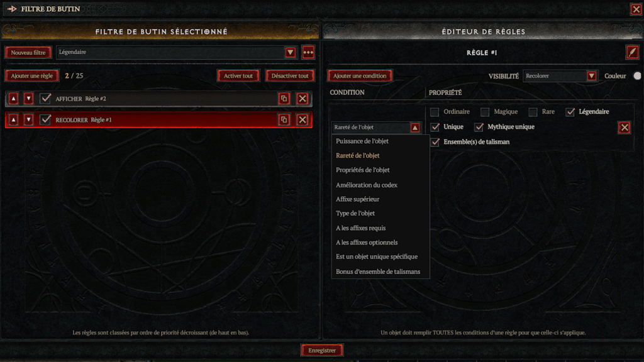Choose Type de l'objet in the list
Viewport: 644px width, 362px height.
355,214
